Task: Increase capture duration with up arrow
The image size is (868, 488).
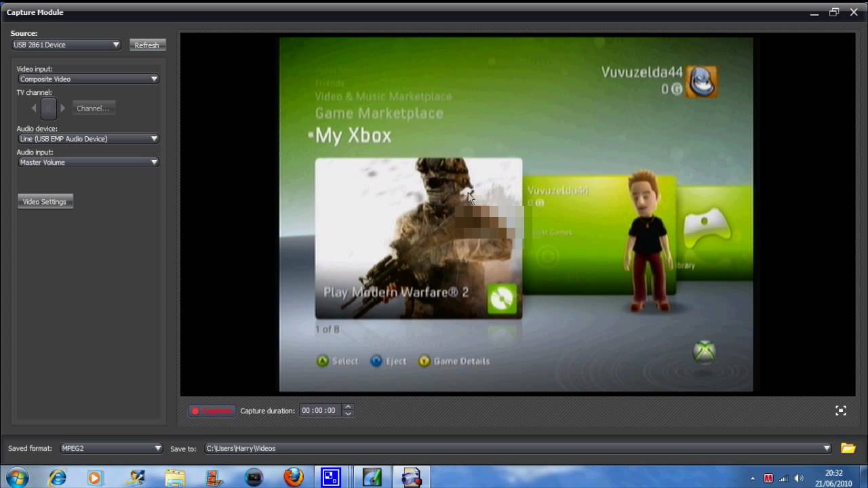Action: coord(348,407)
